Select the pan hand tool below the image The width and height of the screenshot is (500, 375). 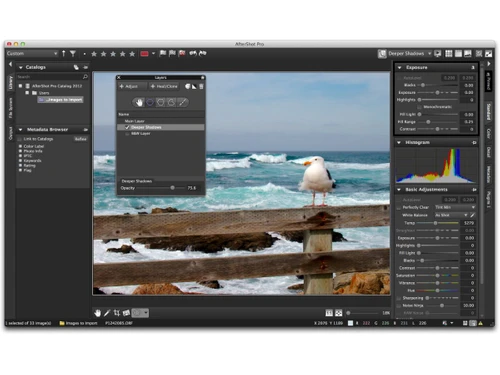[x=97, y=313]
